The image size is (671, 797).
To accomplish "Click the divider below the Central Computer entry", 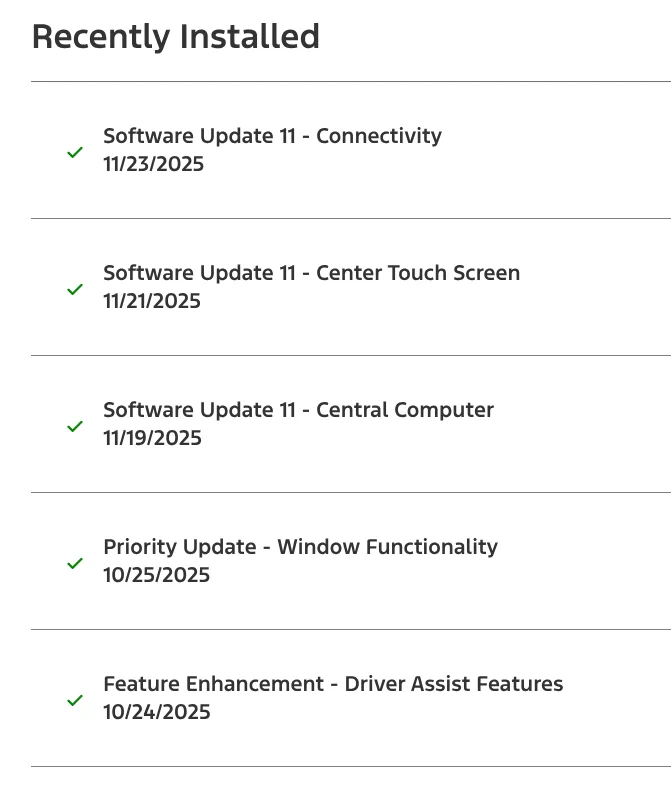I will pos(350,492).
